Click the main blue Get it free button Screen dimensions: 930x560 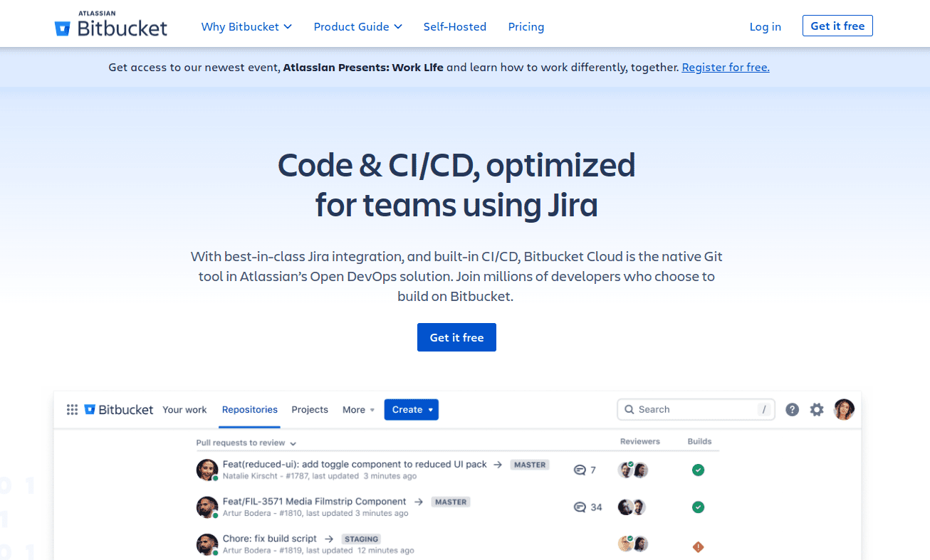[x=456, y=337]
